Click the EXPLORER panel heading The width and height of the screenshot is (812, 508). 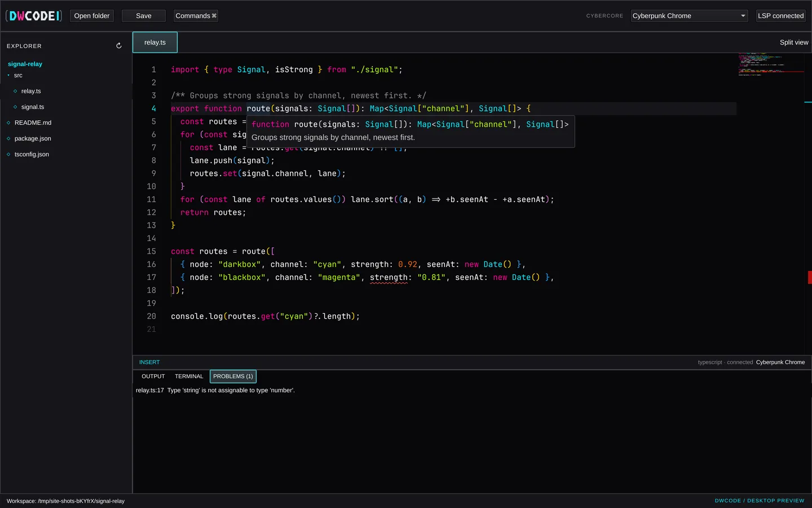[x=24, y=46]
